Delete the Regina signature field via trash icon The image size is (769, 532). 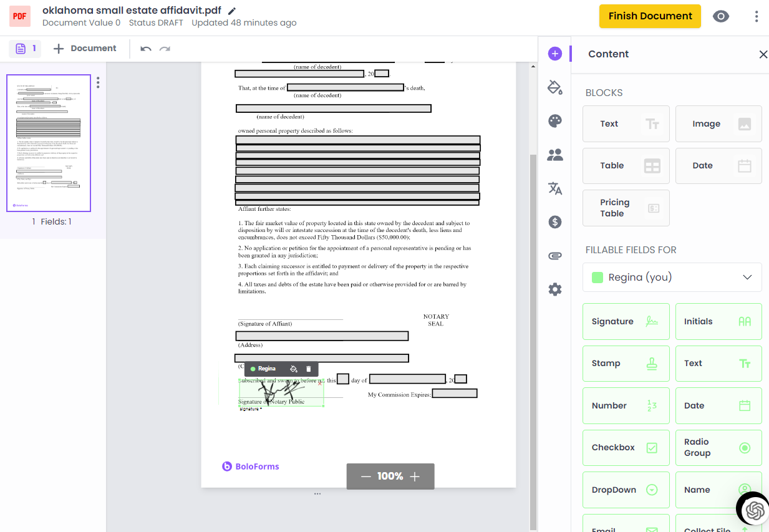(308, 369)
